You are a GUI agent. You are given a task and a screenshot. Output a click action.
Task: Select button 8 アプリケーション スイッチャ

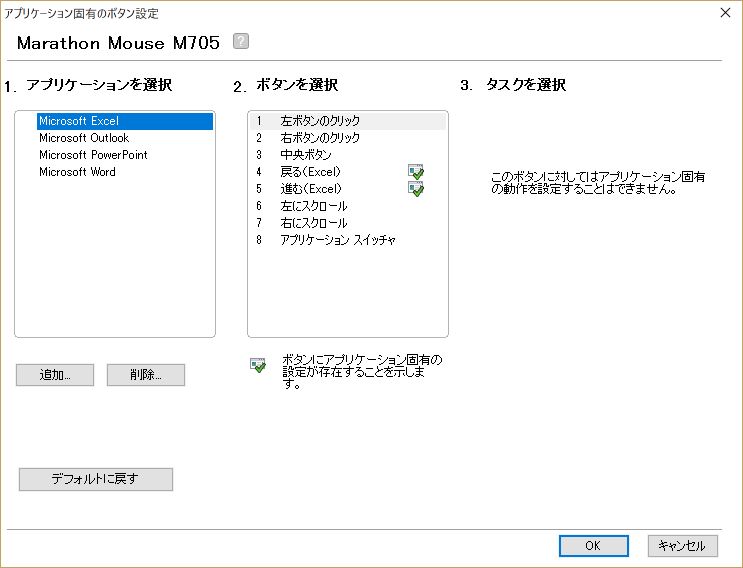[x=348, y=240]
